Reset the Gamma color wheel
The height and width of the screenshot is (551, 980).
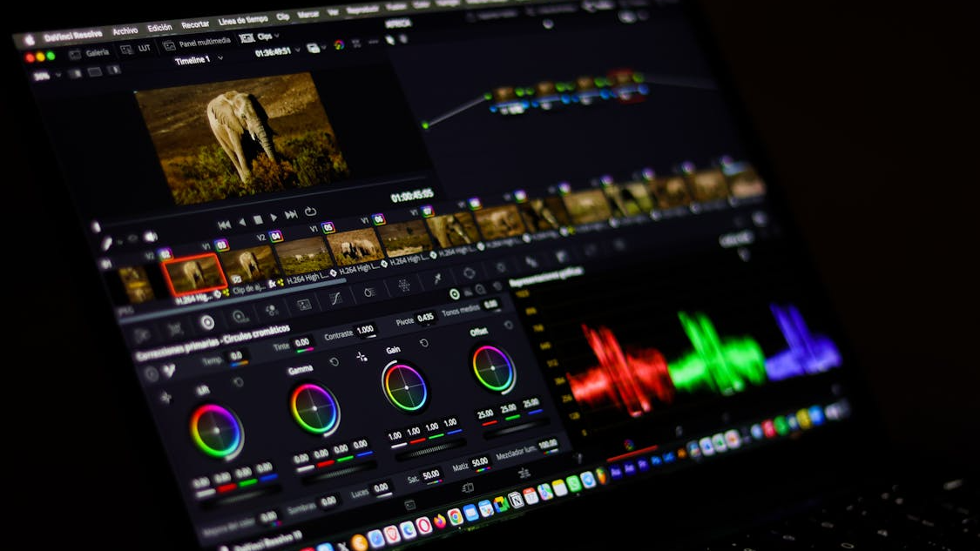coord(334,361)
